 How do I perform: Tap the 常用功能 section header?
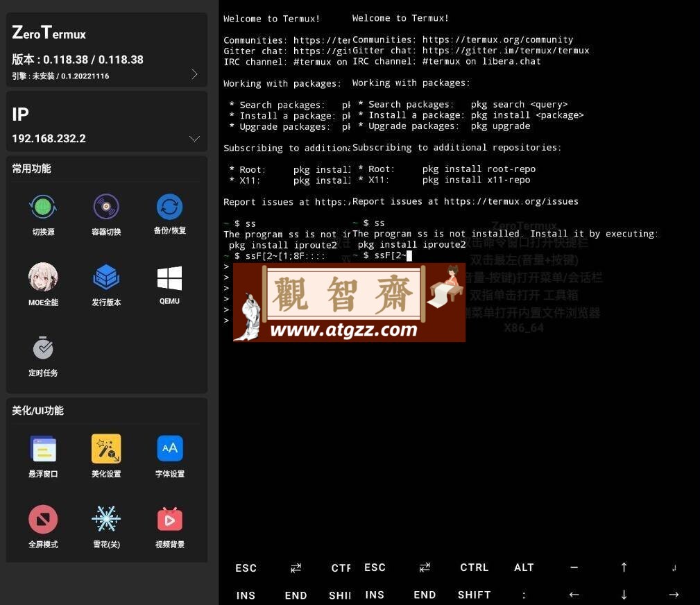point(31,169)
